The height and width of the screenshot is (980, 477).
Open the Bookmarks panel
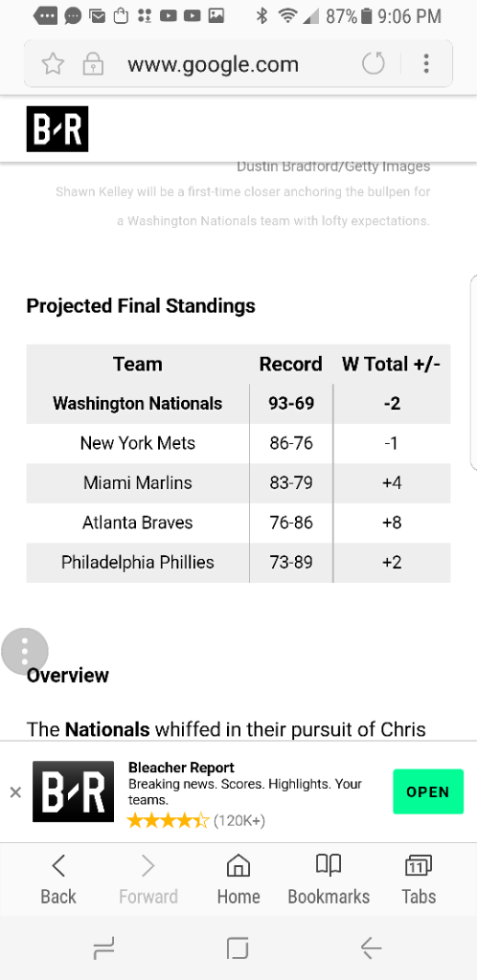click(329, 880)
